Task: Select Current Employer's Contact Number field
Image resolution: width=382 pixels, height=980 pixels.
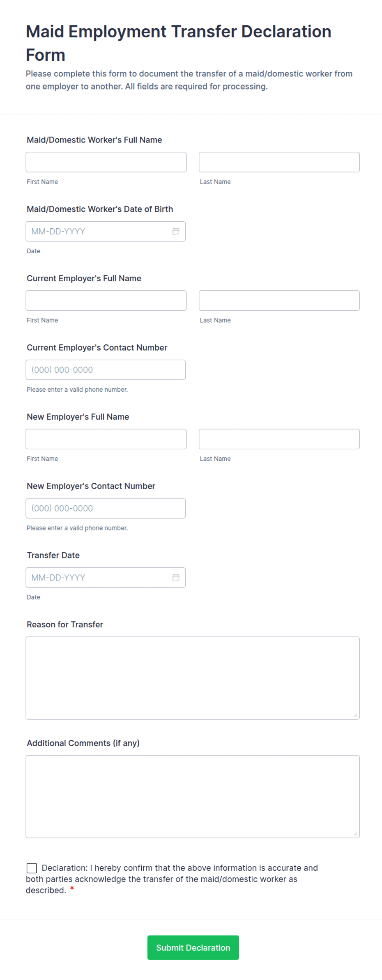Action: point(106,370)
